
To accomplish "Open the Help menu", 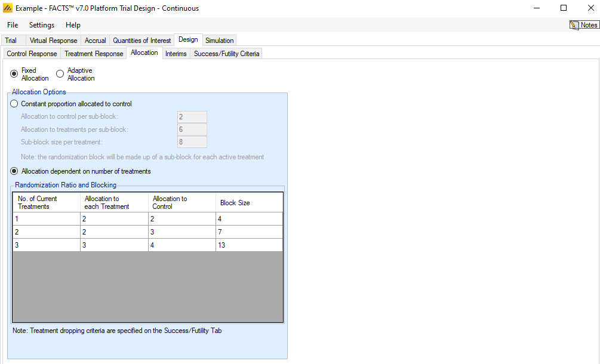I will tap(73, 25).
